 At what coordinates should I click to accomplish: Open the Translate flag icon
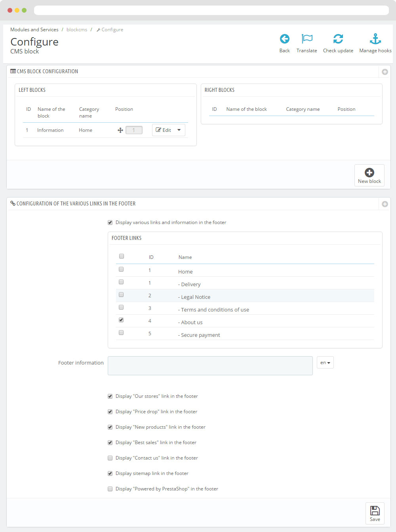pyautogui.click(x=307, y=39)
